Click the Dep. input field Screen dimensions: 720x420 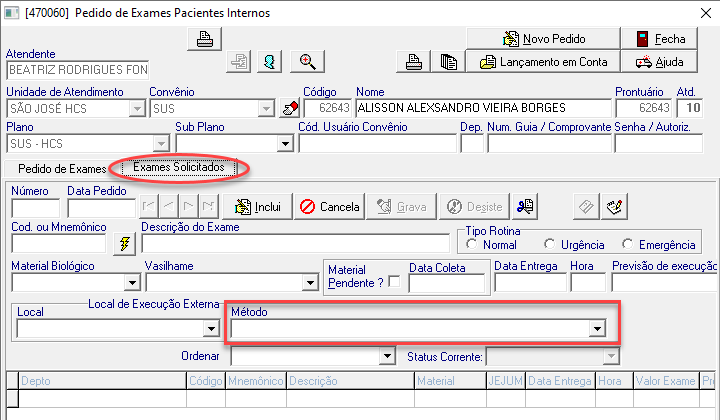point(472,144)
